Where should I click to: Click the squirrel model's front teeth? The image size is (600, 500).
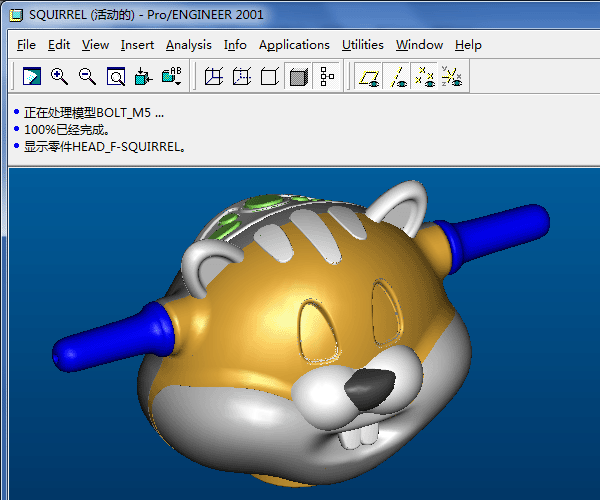[x=359, y=437]
